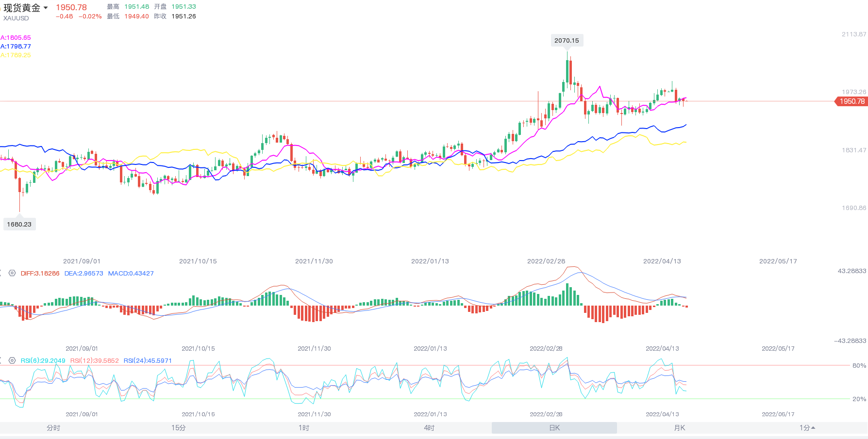Click the RSI(6):29.2049 indicator label
The image size is (868, 439).
pos(43,361)
